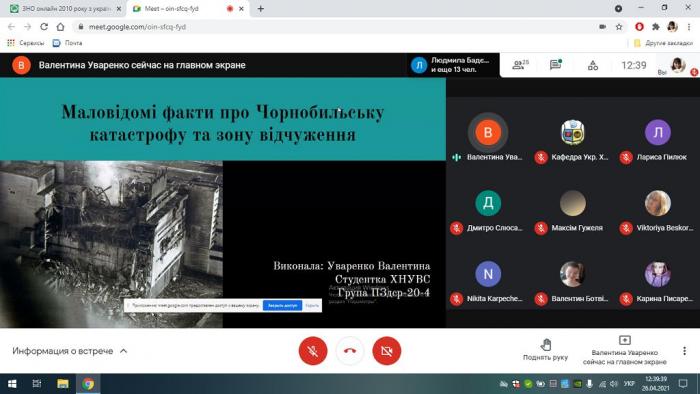
Task: Mute microphone with the red mic button
Action: tap(312, 351)
